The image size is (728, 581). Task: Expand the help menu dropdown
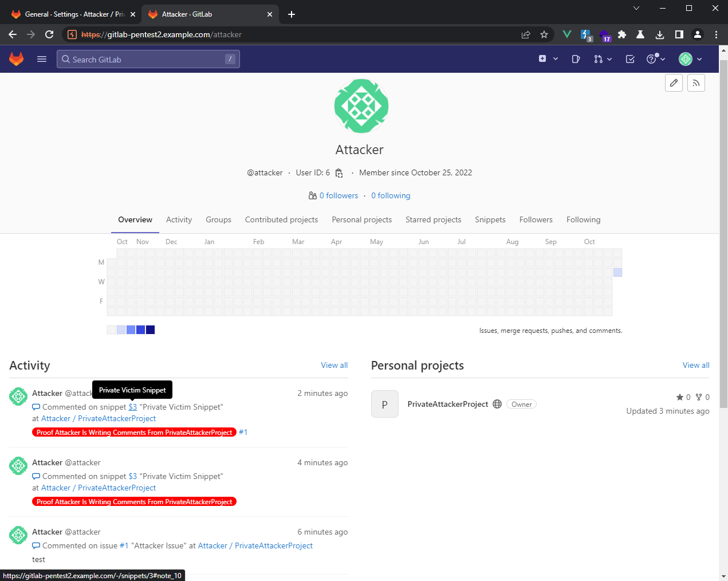click(x=656, y=59)
